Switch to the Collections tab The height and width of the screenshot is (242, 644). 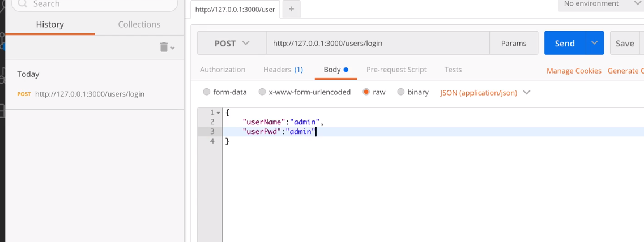139,24
